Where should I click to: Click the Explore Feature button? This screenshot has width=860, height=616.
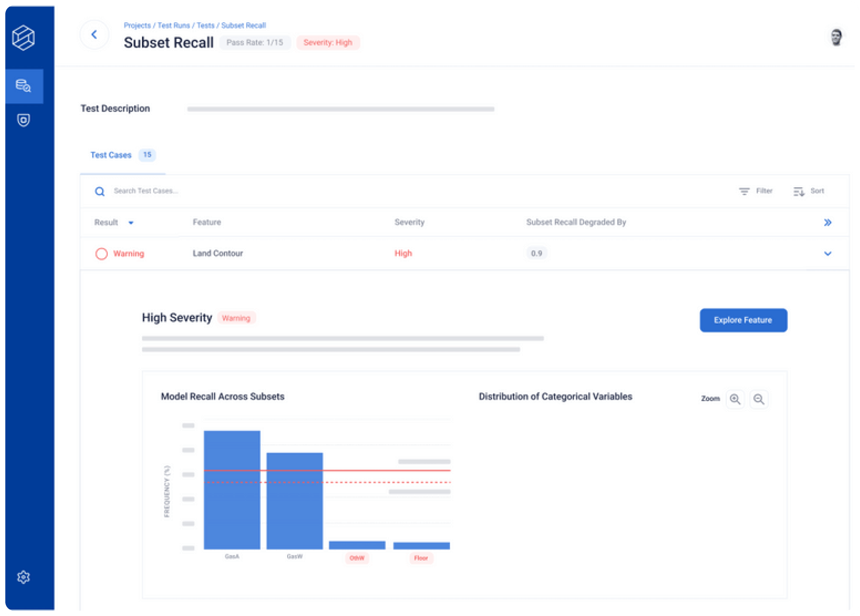click(743, 320)
